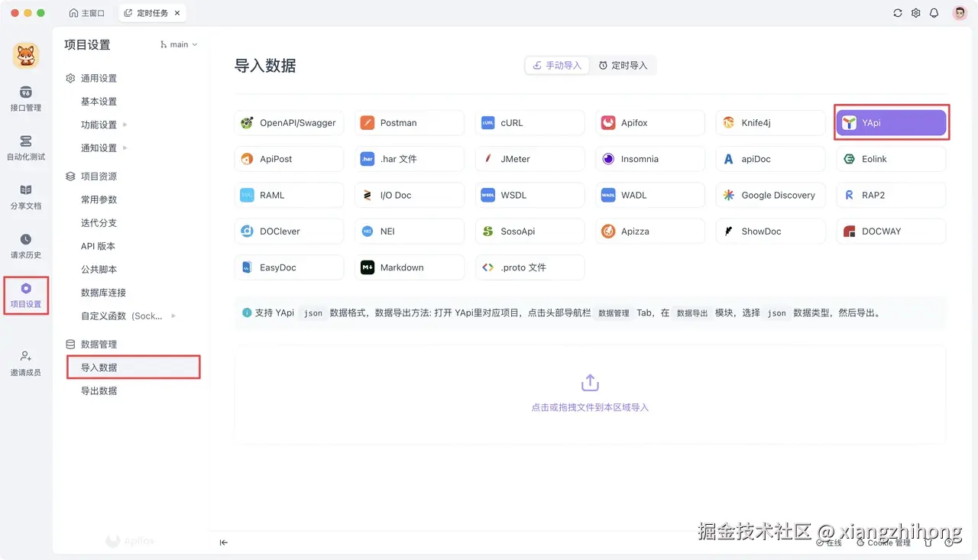Open 自动化测试 in the left sidebar
The height and width of the screenshot is (560, 978).
pos(26,148)
